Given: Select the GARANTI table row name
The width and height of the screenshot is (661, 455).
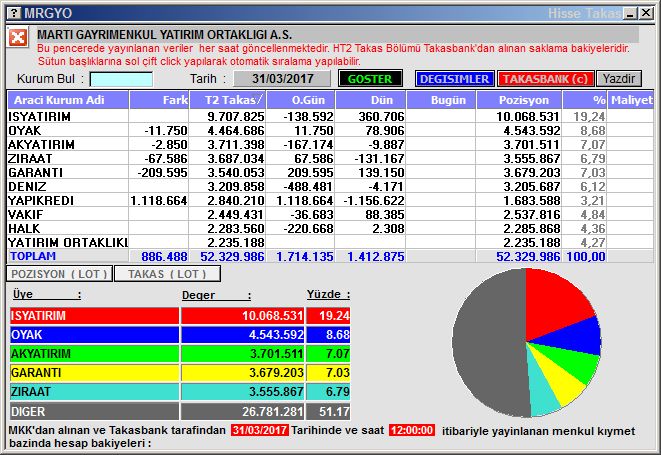Looking at the screenshot, I should [36, 172].
